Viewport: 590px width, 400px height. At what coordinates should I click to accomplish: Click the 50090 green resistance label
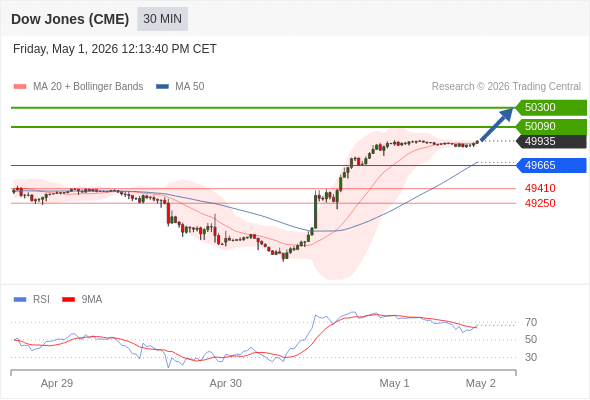tap(551, 126)
